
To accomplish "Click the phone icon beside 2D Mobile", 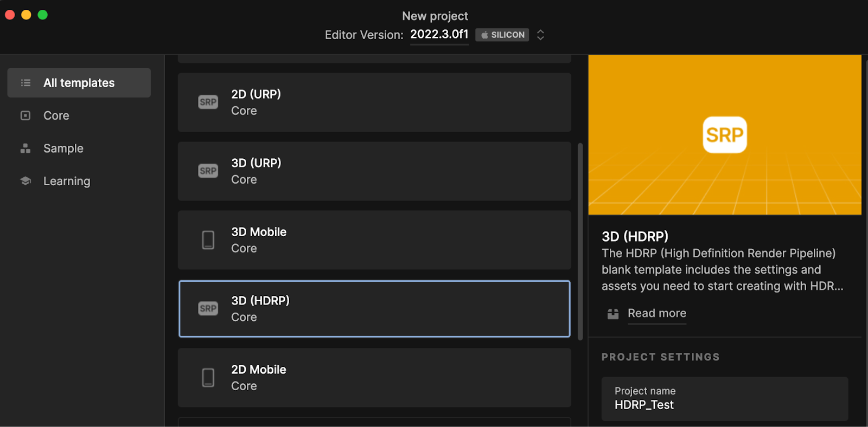I will coord(208,378).
